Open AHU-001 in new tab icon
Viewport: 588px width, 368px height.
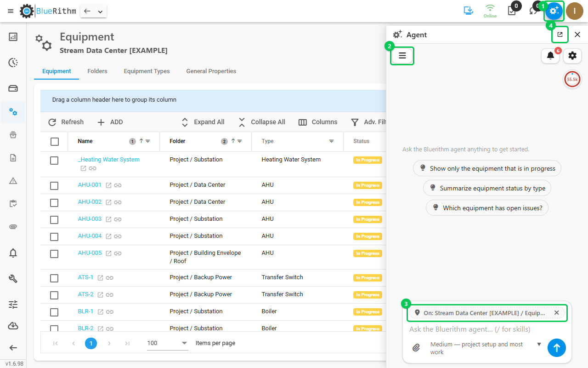coord(108,185)
